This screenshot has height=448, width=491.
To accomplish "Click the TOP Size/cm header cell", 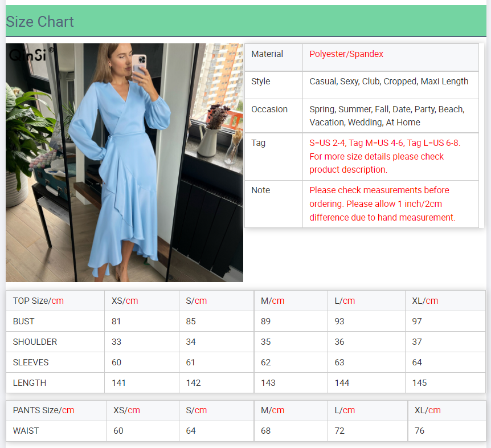I will [38, 301].
